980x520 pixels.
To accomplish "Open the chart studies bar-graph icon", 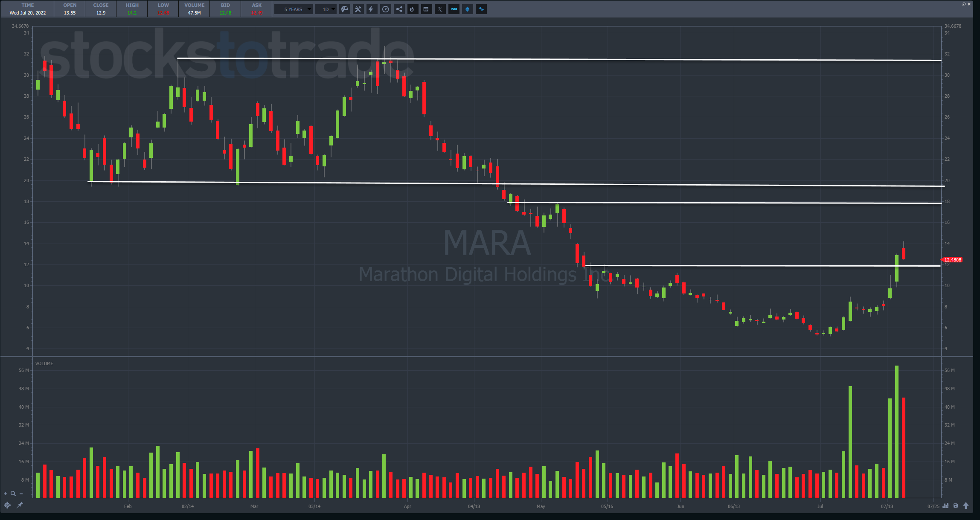I will click(945, 506).
